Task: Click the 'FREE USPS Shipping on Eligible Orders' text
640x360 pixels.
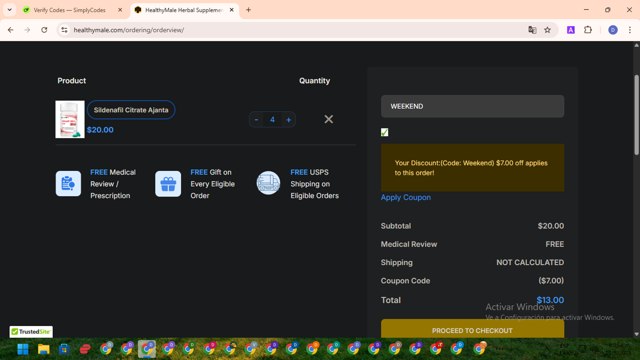Action: [314, 184]
